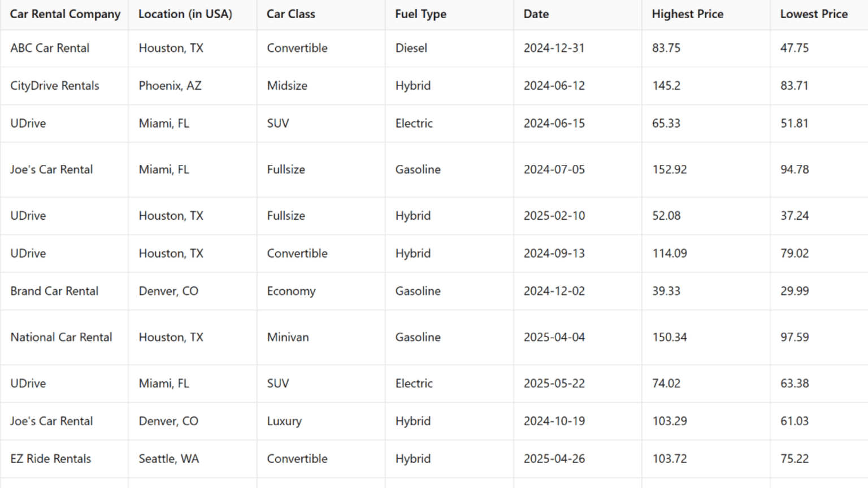Screen dimensions: 868x488
Task: Click the Midsize car class cell
Action: pos(287,86)
